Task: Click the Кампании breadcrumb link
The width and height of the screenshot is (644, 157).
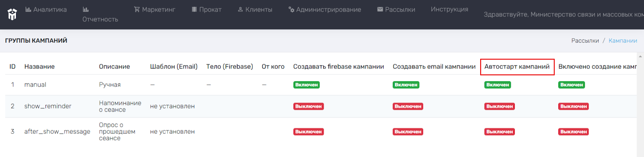Action: [623, 41]
